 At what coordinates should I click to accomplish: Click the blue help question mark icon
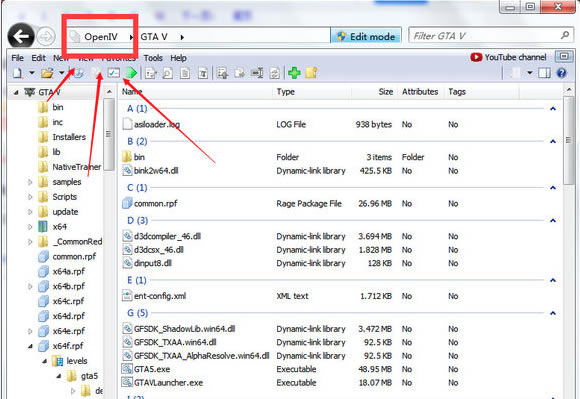coord(562,73)
